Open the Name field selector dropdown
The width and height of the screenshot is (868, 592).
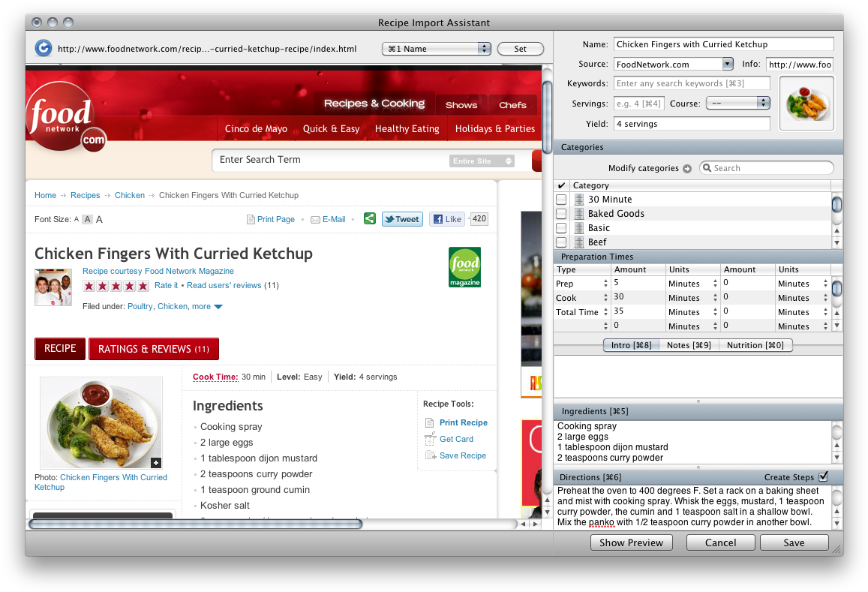coord(436,49)
